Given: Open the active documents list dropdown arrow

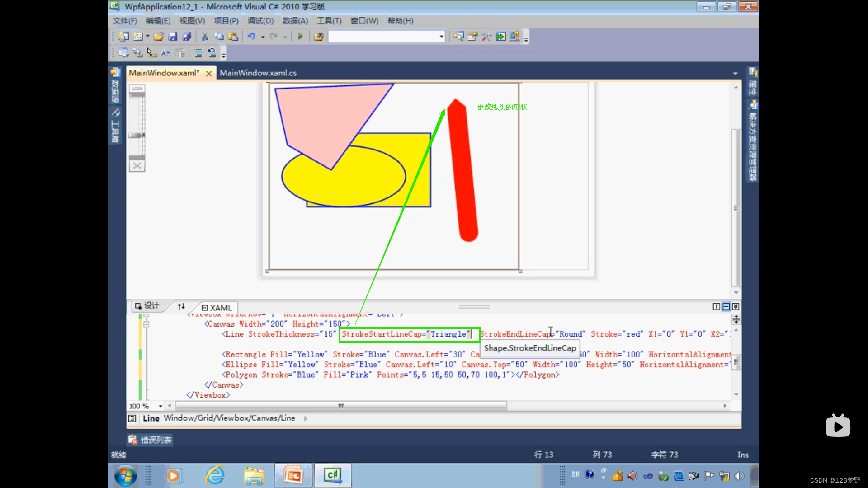Looking at the screenshot, I should click(x=735, y=73).
